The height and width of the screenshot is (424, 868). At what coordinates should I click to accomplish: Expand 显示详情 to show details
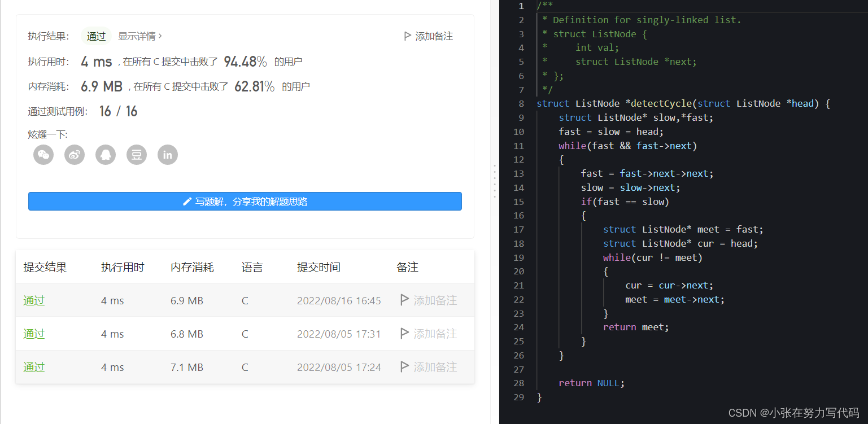140,36
